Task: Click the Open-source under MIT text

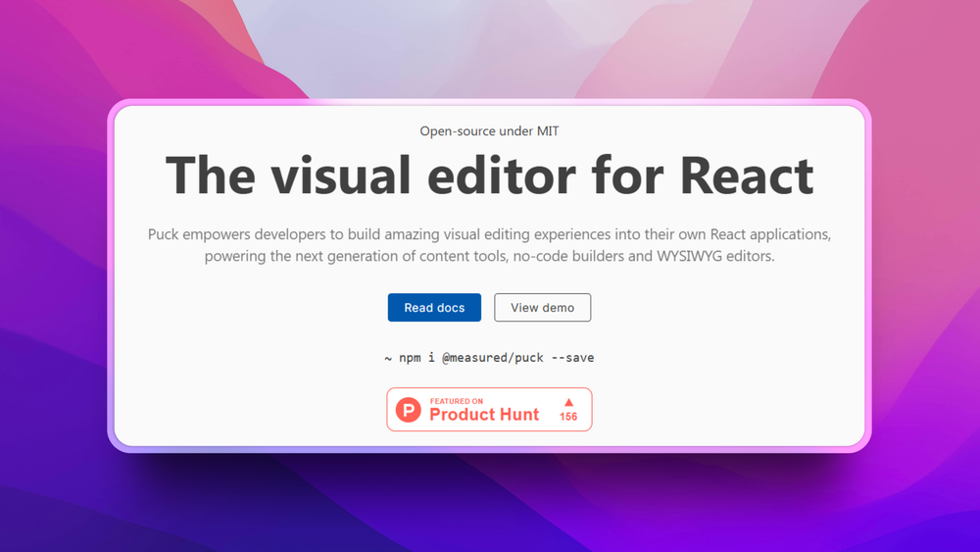Action: [x=489, y=131]
